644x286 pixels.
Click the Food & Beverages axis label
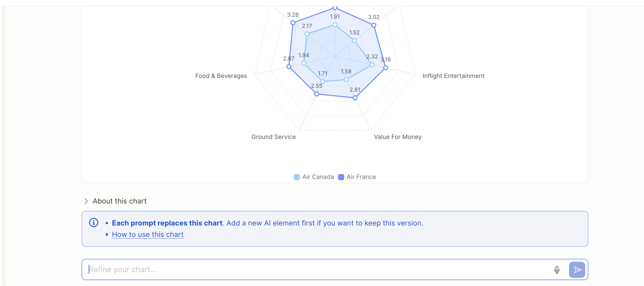tap(221, 76)
